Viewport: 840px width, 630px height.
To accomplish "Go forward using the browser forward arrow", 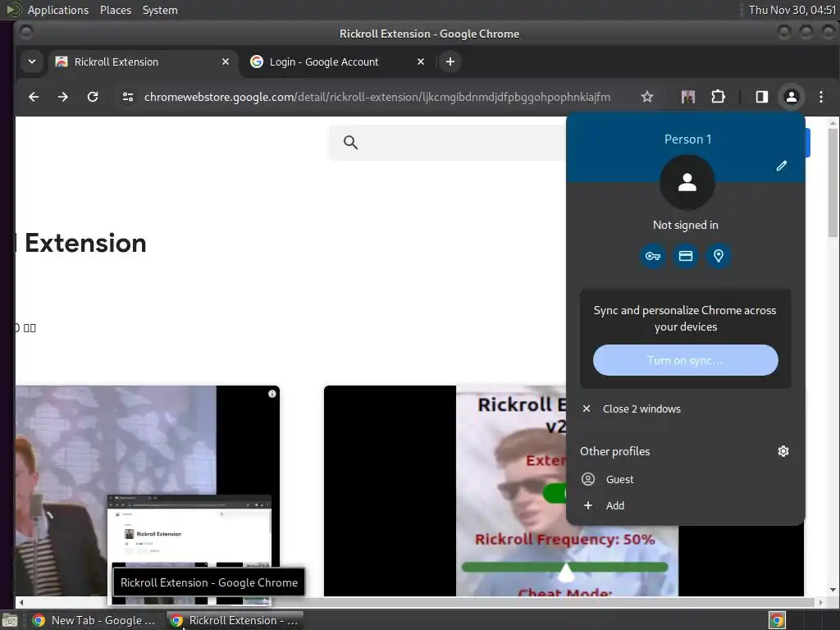I will click(62, 97).
